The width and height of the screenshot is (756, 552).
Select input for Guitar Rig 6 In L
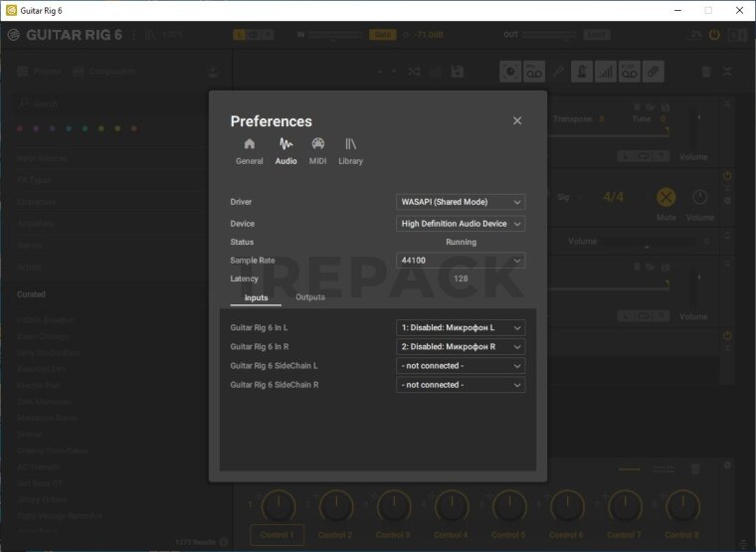tap(460, 327)
